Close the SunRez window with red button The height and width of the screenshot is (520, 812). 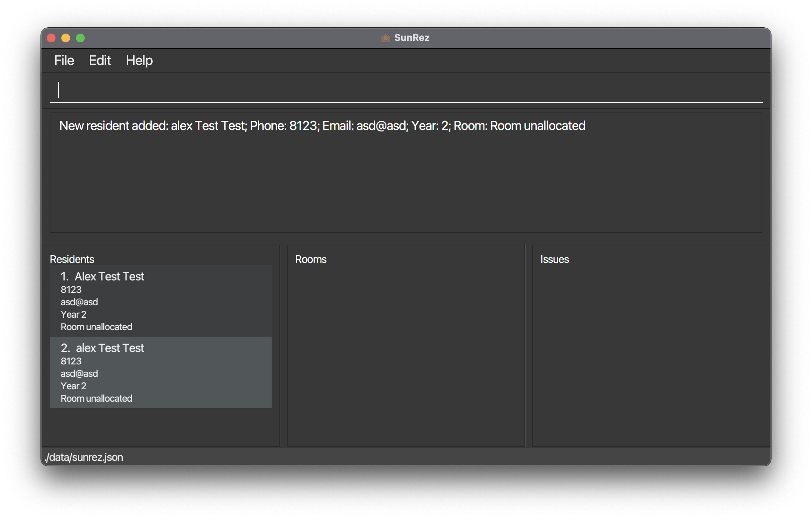pyautogui.click(x=51, y=38)
